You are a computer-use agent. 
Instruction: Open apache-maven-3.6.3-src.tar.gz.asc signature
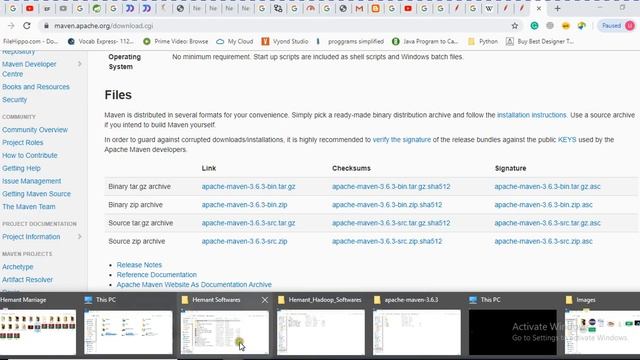[x=547, y=223]
